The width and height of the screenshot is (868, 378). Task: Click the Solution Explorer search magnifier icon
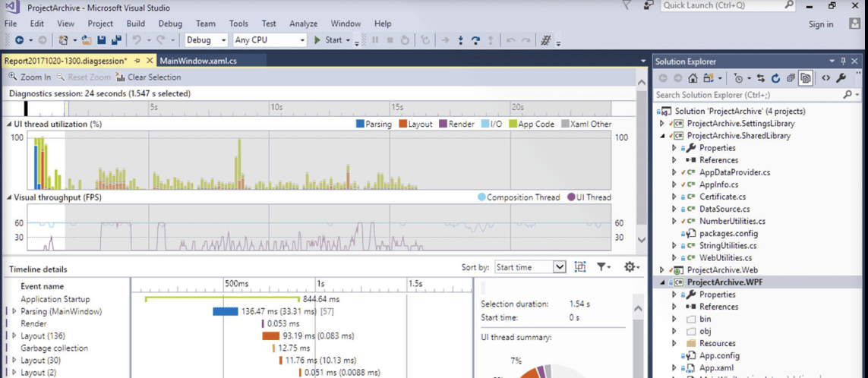(x=847, y=95)
